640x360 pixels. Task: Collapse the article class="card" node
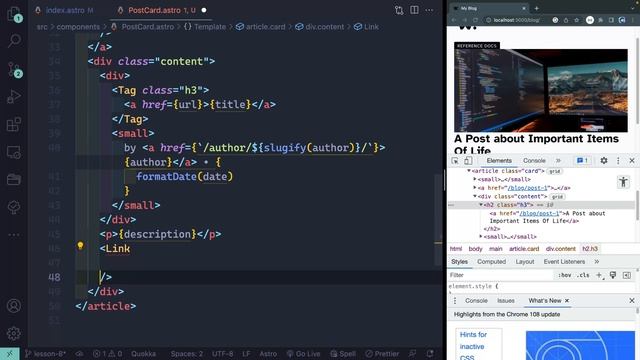pos(469,171)
